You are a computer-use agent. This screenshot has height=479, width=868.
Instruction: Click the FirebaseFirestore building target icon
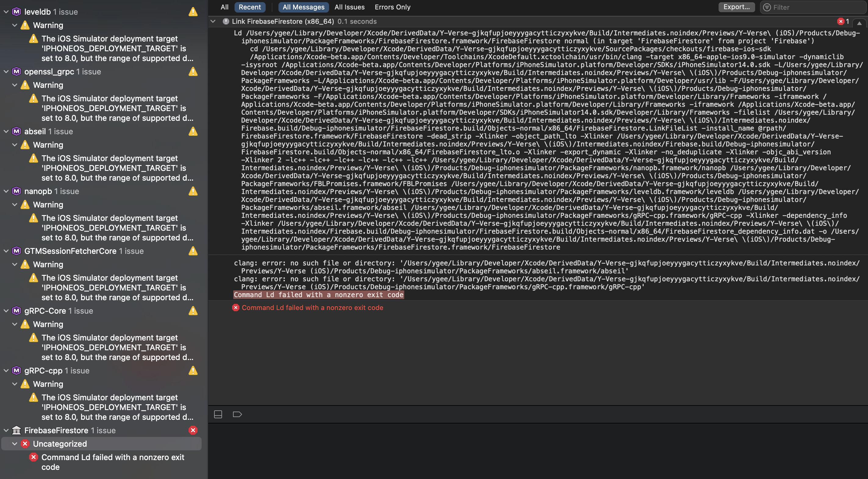16,430
